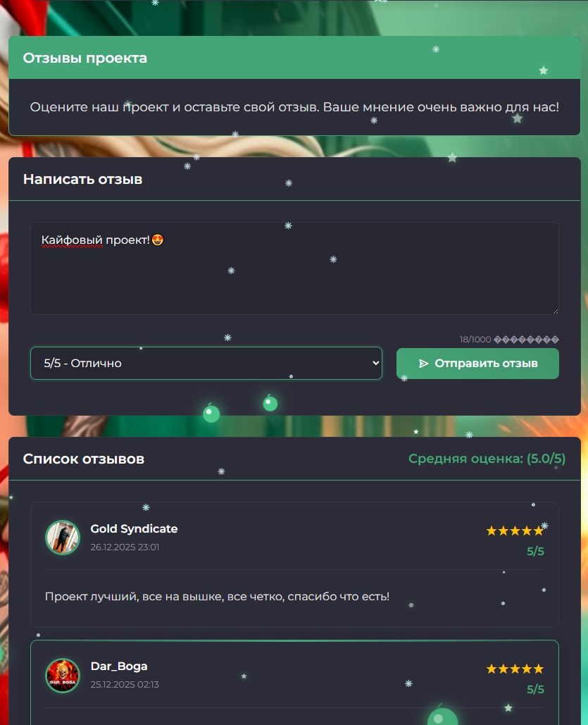Click the chevron arrow of the rating select
The width and height of the screenshot is (588, 725).
point(376,363)
